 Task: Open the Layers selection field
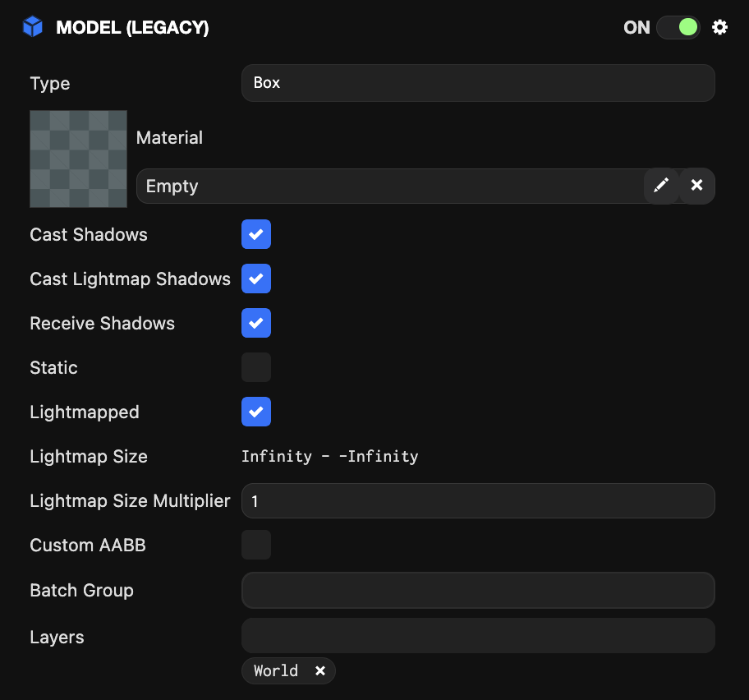pyautogui.click(x=478, y=635)
